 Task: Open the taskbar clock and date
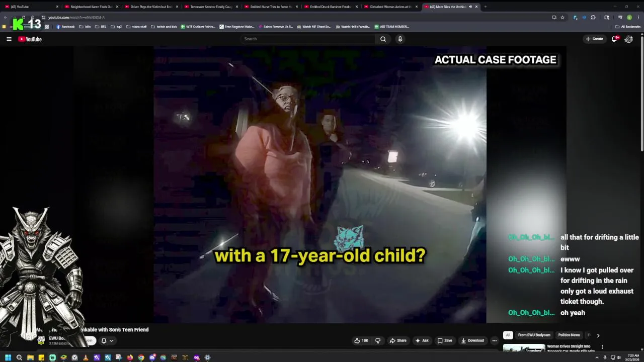[x=633, y=357]
